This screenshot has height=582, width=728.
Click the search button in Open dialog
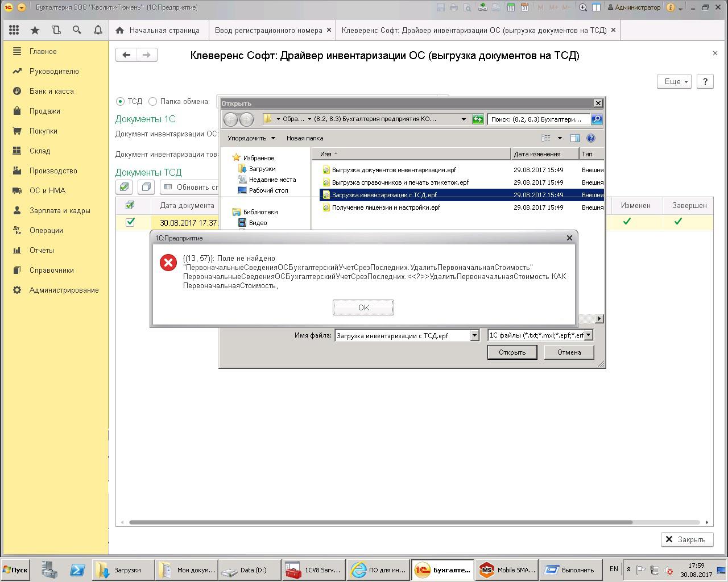[596, 119]
